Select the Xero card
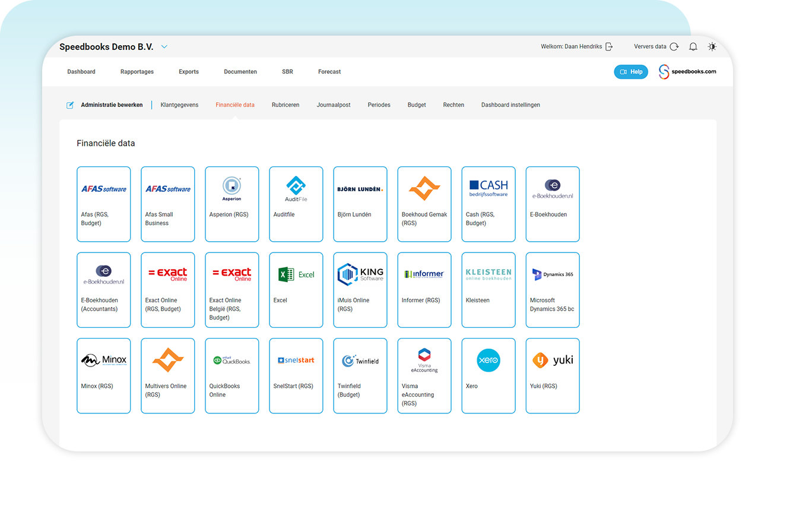 click(x=489, y=376)
